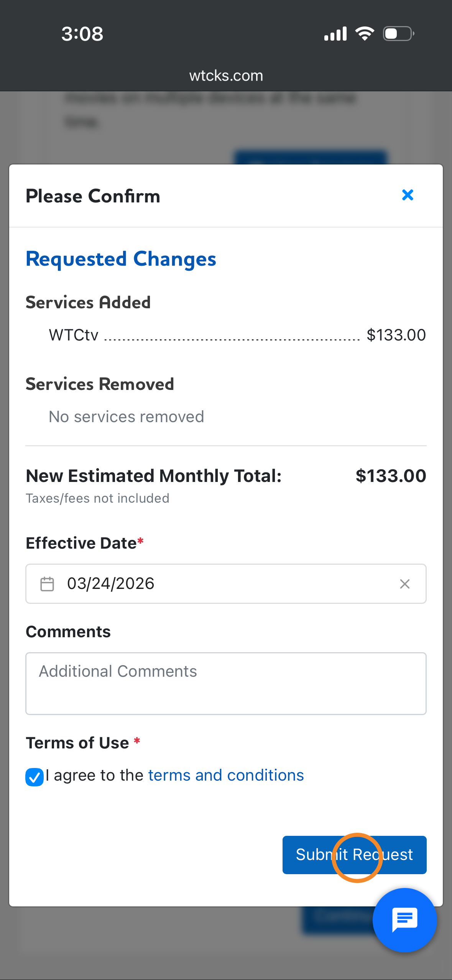The image size is (452, 980).
Task: Open the live chat bubble
Action: [404, 919]
